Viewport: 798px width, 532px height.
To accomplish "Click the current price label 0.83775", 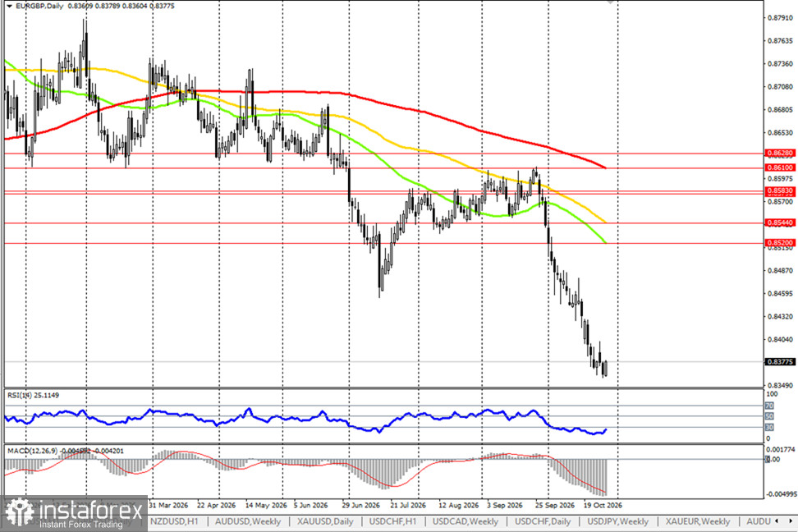I will pyautogui.click(x=780, y=362).
